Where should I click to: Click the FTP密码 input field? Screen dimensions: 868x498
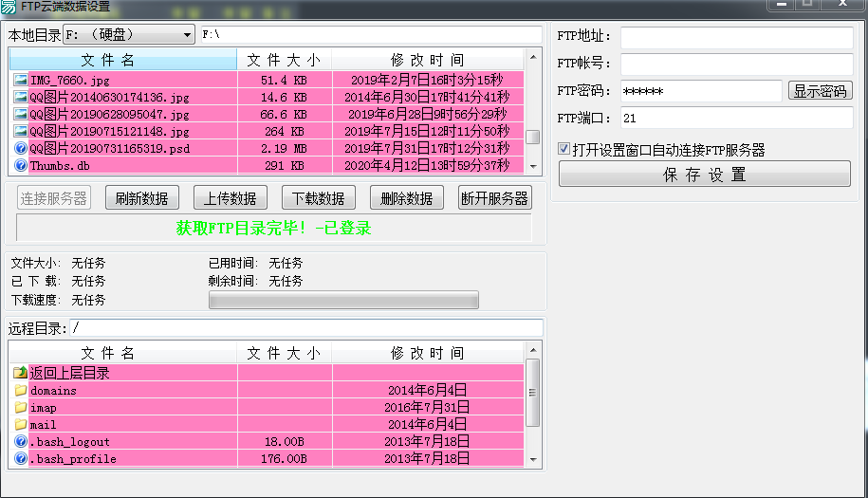pos(701,91)
